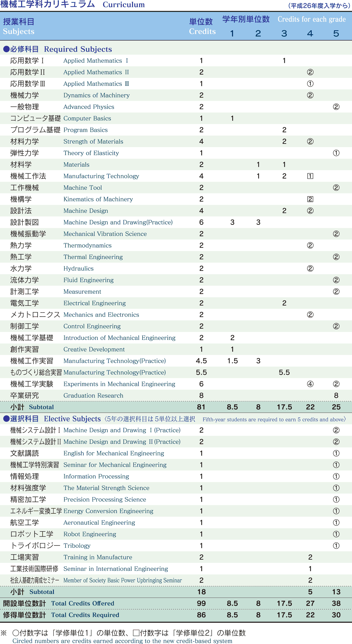Click the 'Total Credits Required' row label
Image resolution: width=352 pixels, height=644 pixels.
[85, 615]
